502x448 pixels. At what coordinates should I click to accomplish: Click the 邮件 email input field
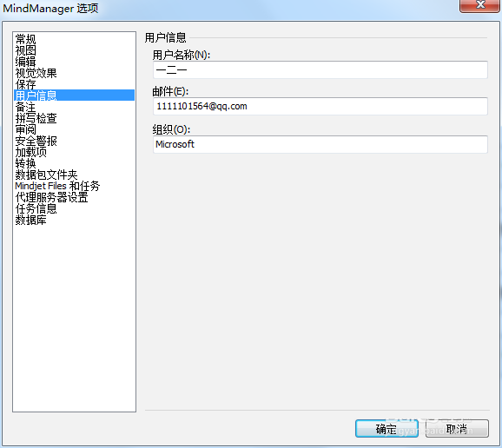coord(320,106)
